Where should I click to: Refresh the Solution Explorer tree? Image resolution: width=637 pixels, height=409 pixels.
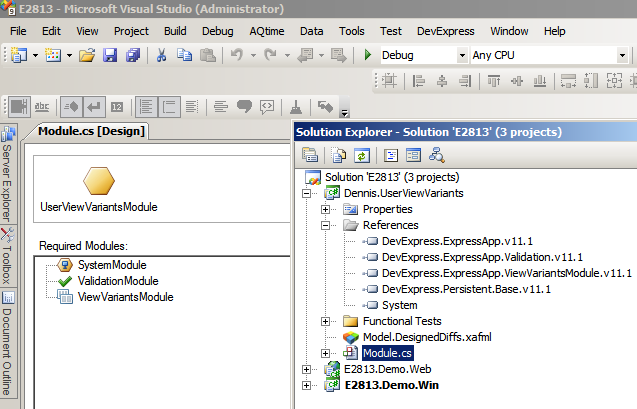(361, 155)
